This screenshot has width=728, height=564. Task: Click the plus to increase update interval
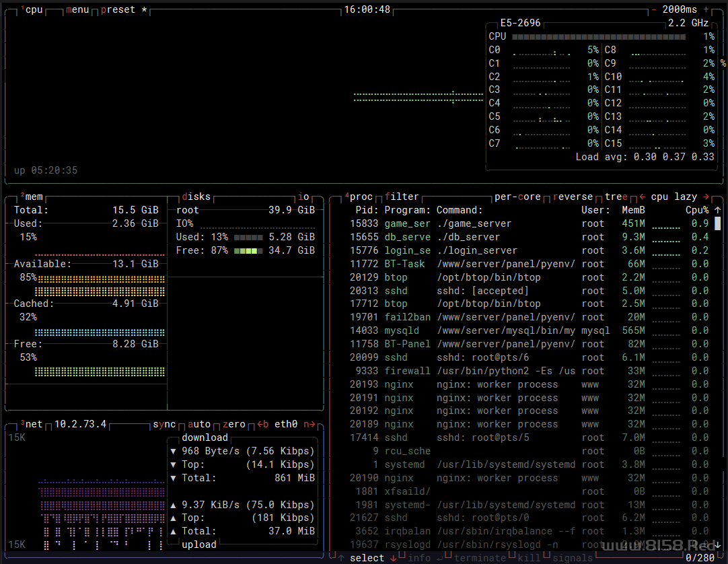(706, 9)
